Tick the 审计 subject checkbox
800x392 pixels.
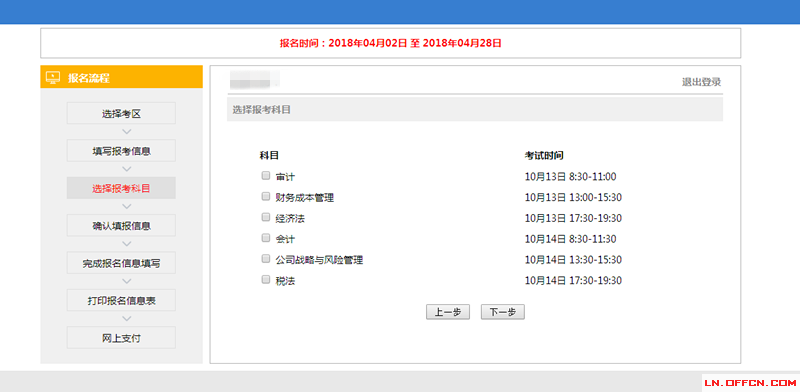point(265,176)
